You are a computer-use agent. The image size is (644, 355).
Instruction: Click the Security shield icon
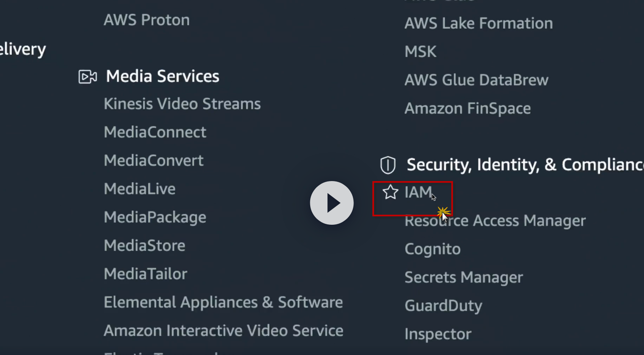click(x=387, y=165)
